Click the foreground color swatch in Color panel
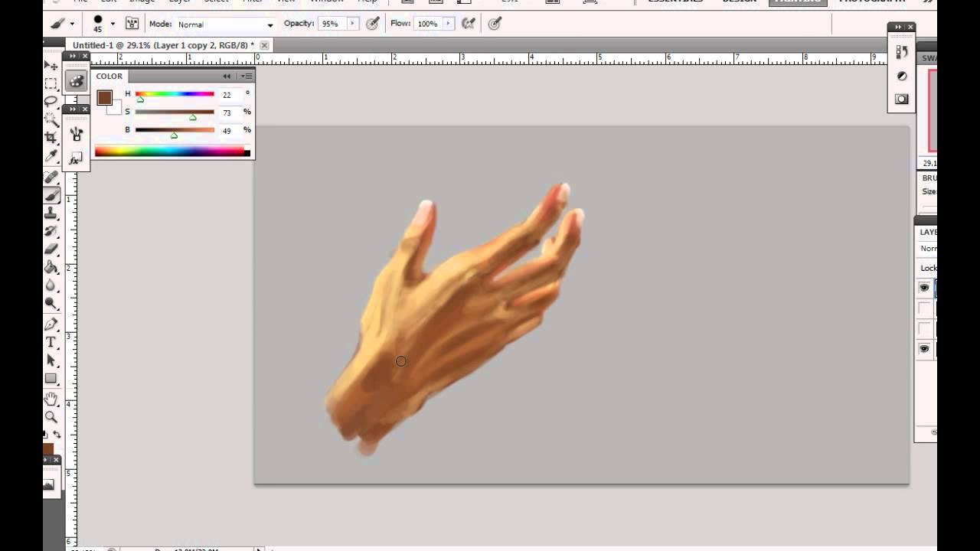 (104, 97)
